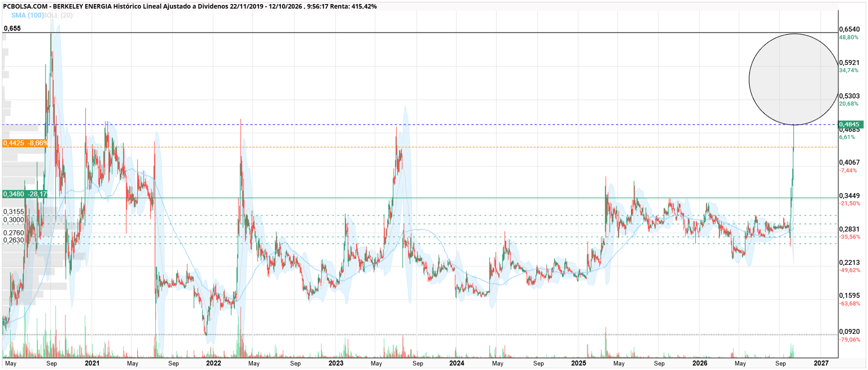Click the 0,3000 level label
The image size is (868, 370).
(14, 220)
